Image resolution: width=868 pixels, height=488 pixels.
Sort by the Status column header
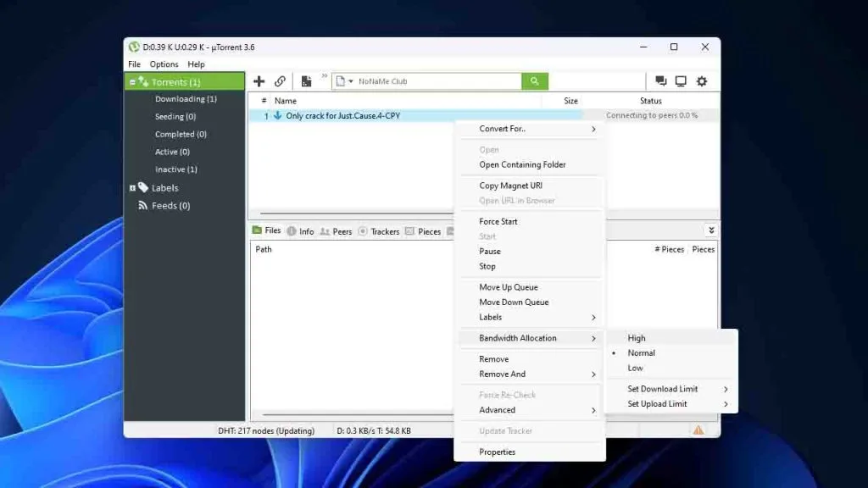pos(650,101)
